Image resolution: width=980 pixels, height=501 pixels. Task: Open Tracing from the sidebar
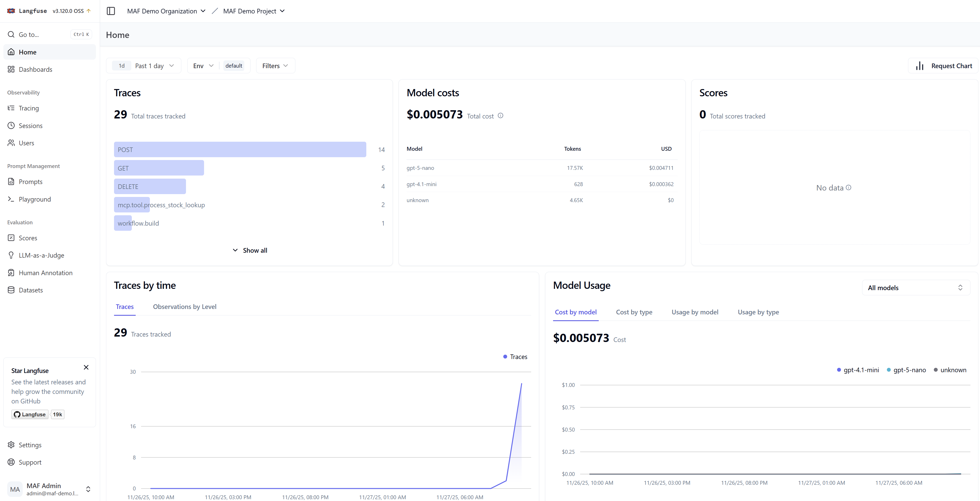(29, 108)
